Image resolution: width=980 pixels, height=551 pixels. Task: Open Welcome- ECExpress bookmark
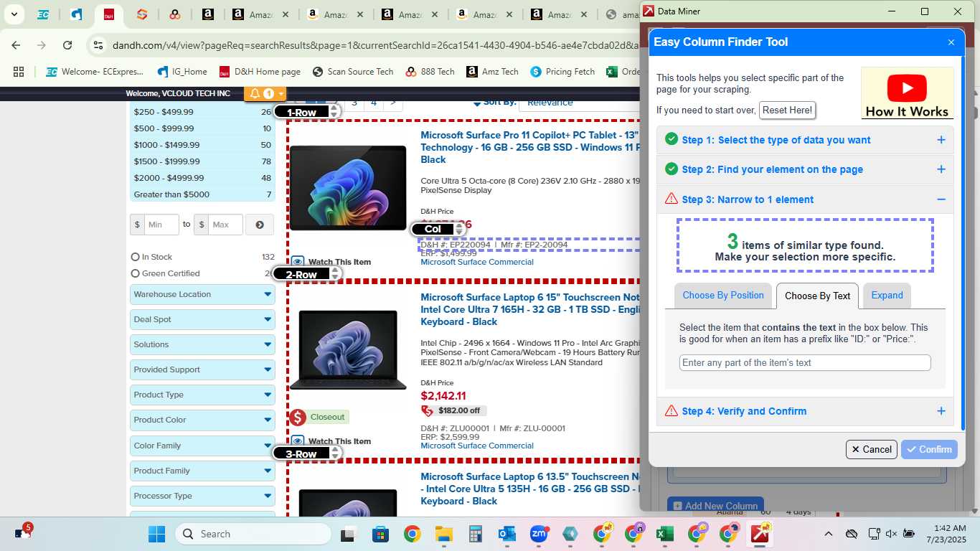[x=95, y=72]
